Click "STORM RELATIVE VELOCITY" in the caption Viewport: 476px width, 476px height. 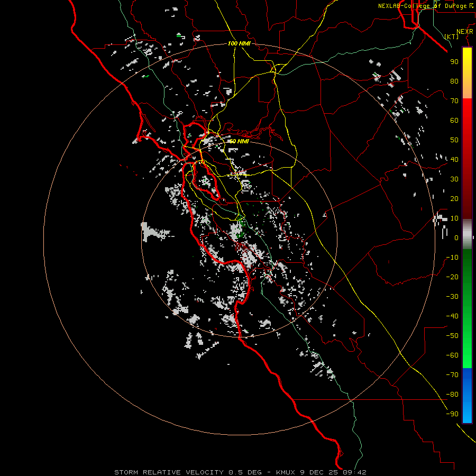pos(169,472)
